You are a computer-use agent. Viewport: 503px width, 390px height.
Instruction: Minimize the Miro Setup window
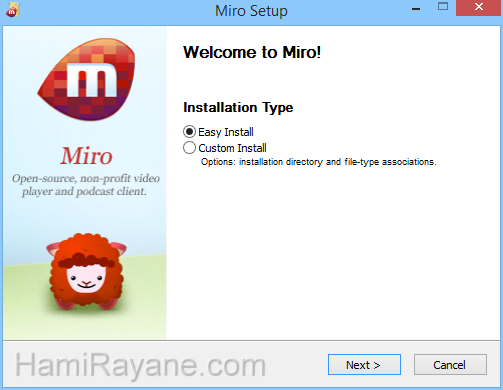416,9
